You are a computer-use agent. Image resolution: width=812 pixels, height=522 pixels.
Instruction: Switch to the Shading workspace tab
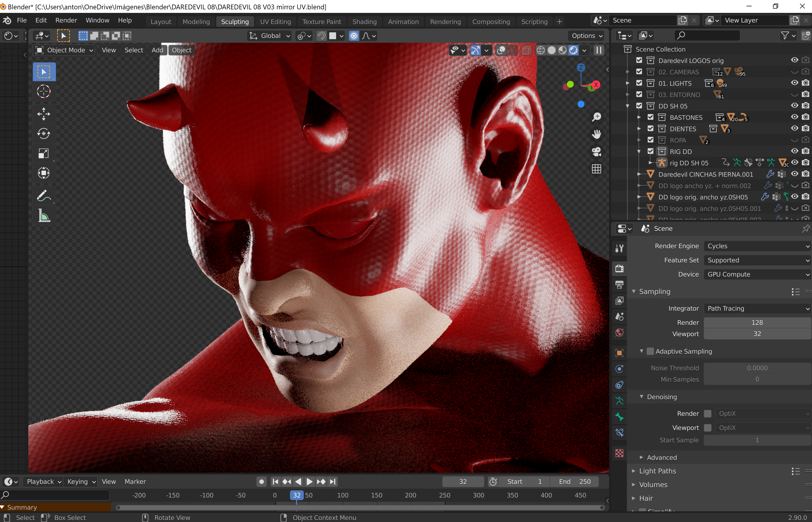click(x=364, y=22)
